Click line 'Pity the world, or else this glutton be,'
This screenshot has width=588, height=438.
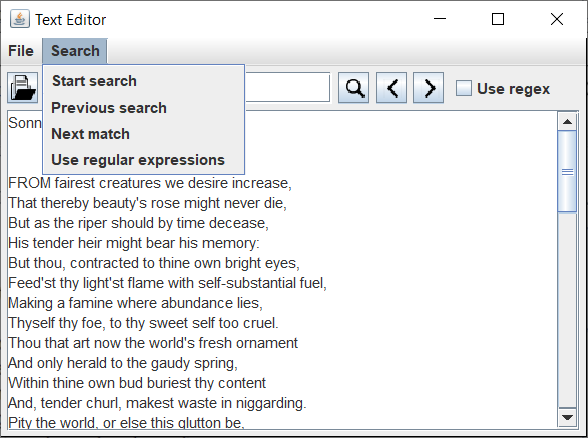click(x=126, y=423)
